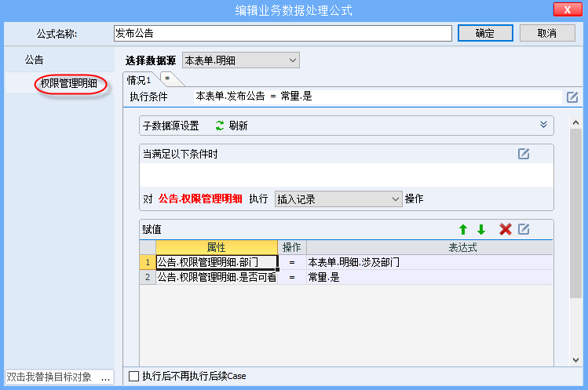Select the 公告 tree item

[34, 60]
